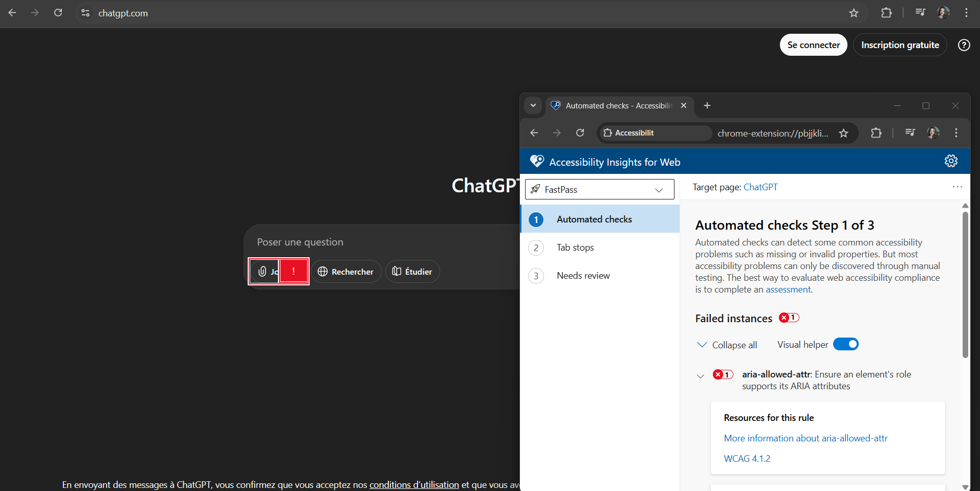980x491 pixels.
Task: Bookmark the extension page with star icon
Action: [x=843, y=133]
